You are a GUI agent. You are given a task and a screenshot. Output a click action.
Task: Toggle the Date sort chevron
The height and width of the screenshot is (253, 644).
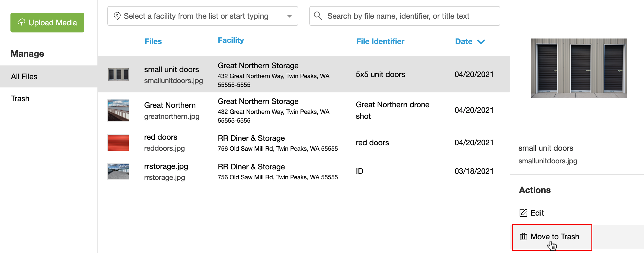tap(481, 42)
